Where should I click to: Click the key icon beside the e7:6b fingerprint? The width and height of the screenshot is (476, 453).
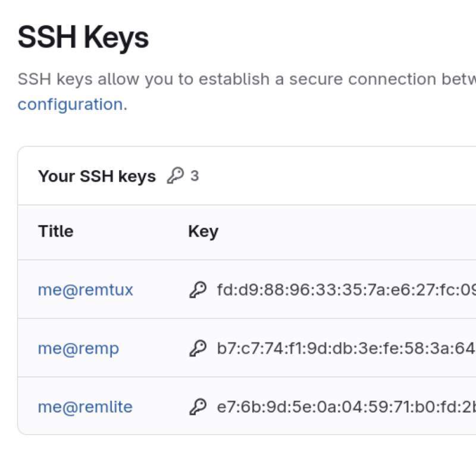tap(198, 407)
